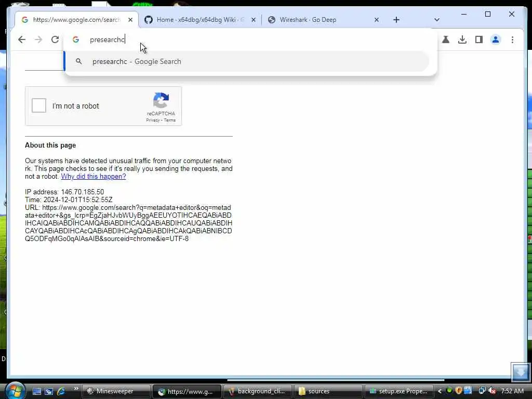The image size is (532, 399).
Task: Open setup.exe Properties taskbar button
Action: coord(398,391)
